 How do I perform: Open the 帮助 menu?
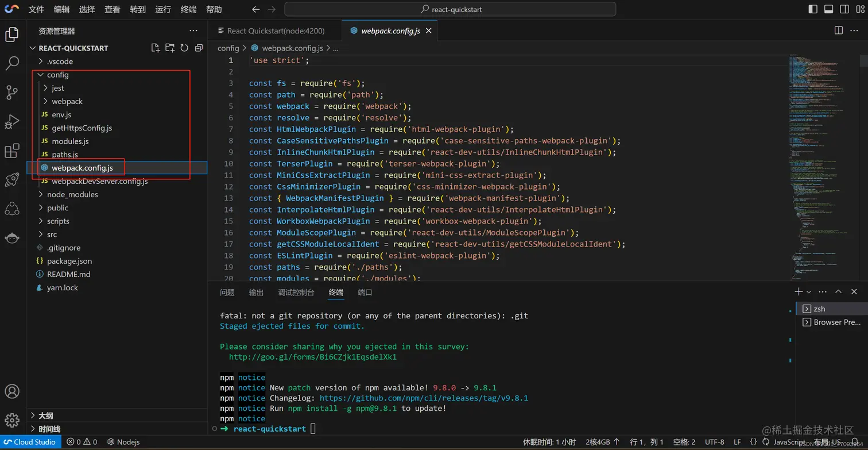point(214,9)
